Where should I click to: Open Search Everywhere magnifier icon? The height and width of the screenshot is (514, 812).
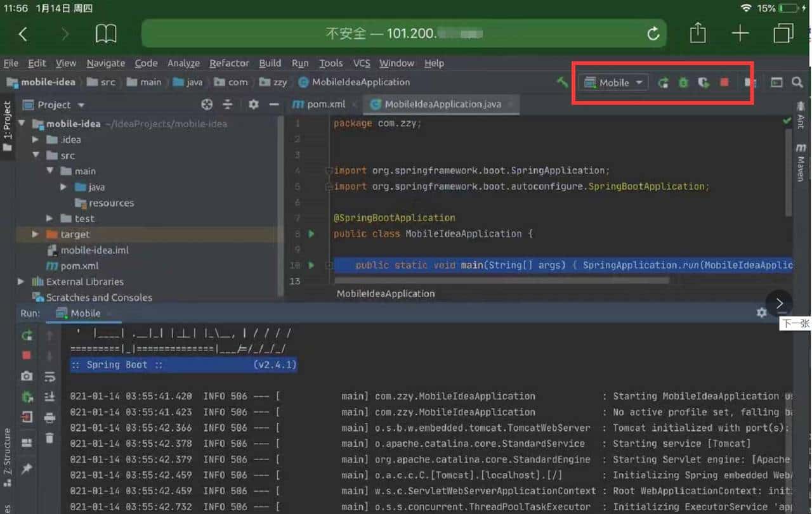[797, 82]
